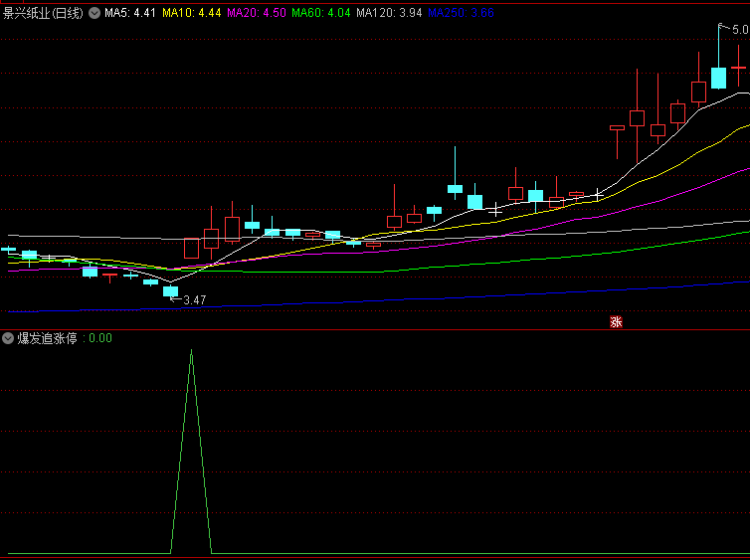Click the tallest cyan candle near the chart high
The height and width of the screenshot is (560, 750).
pos(718,78)
